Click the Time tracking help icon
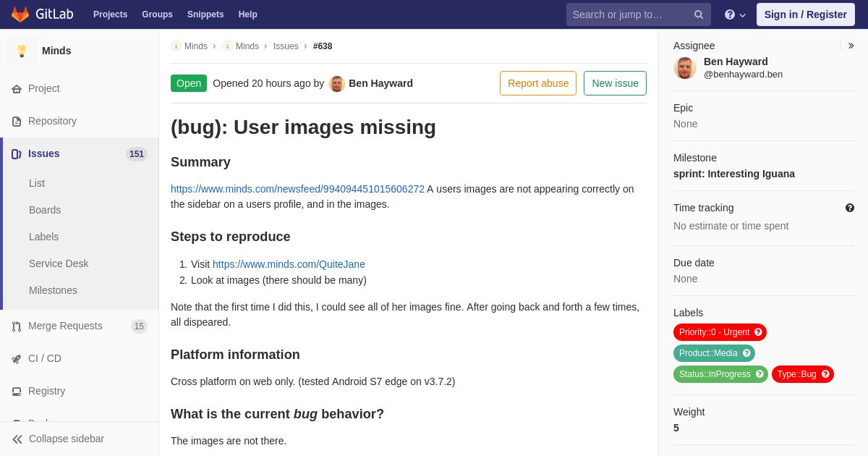 tap(850, 208)
